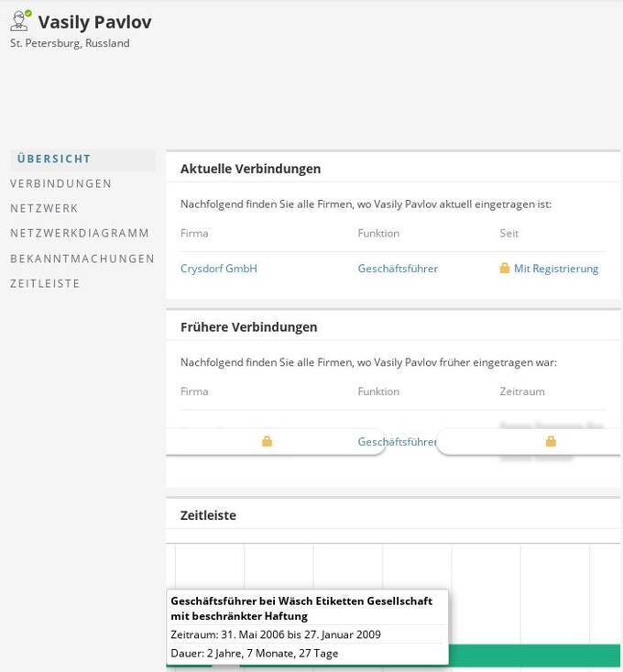623x672 pixels.
Task: Go to NETZWERK in the sidebar
Action: pos(44,208)
